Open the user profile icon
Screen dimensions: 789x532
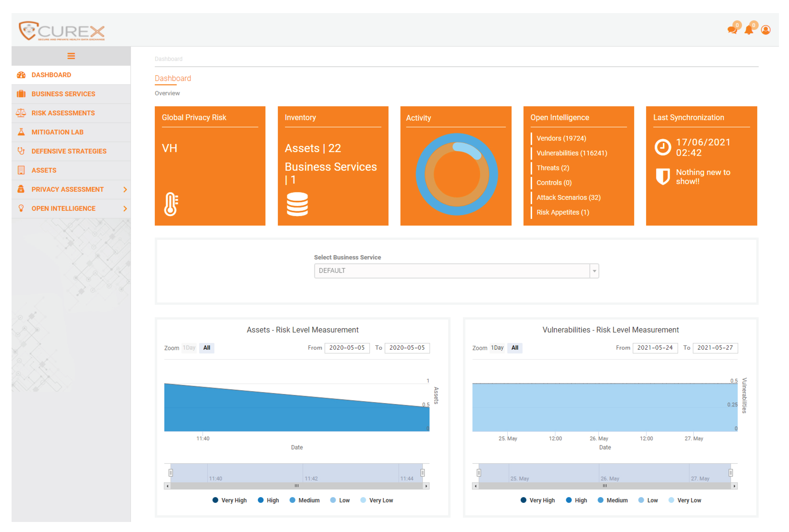tap(766, 30)
